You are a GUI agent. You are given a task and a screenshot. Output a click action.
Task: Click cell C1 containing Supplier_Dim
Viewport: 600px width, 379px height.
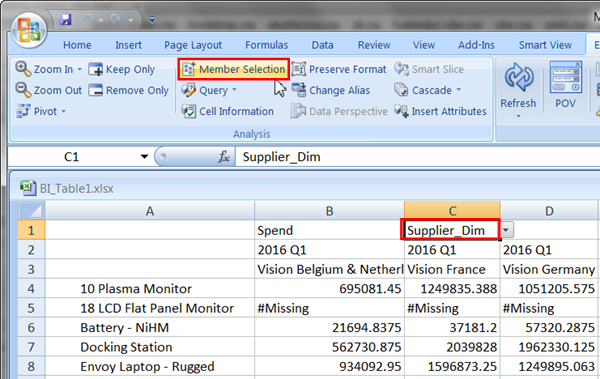[450, 230]
